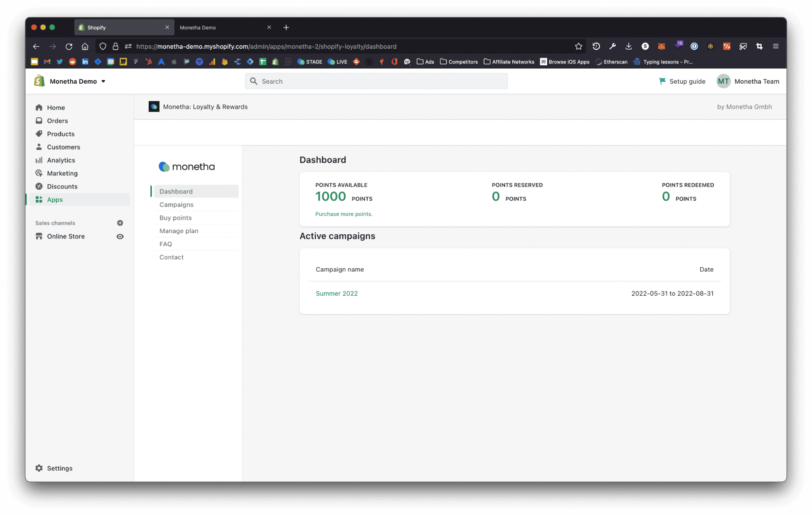Click the STAGE bookmark
This screenshot has width=812, height=515.
[310, 62]
